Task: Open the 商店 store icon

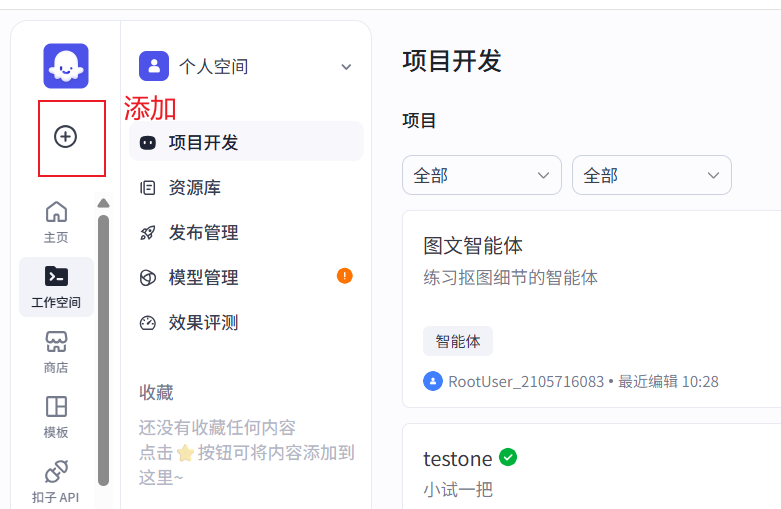Action: (56, 342)
